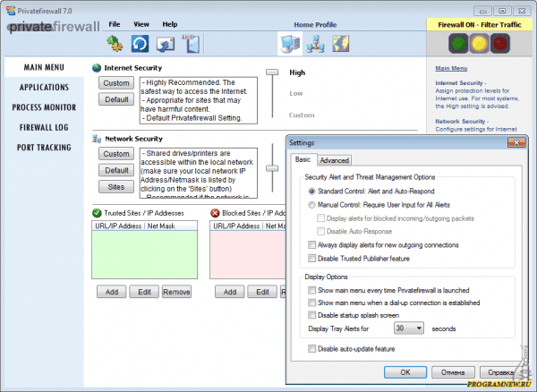537x392 pixels.
Task: Open the View menu
Action: click(141, 24)
